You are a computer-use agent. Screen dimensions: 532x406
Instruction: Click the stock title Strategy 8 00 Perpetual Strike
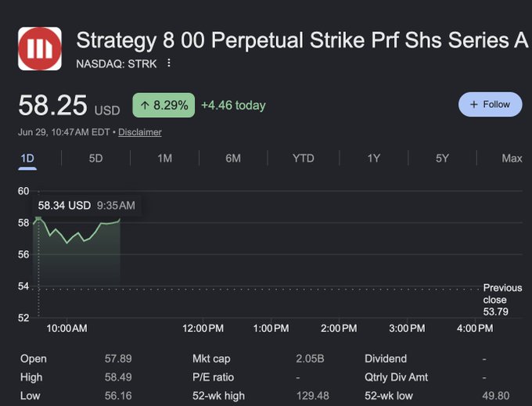(302, 41)
